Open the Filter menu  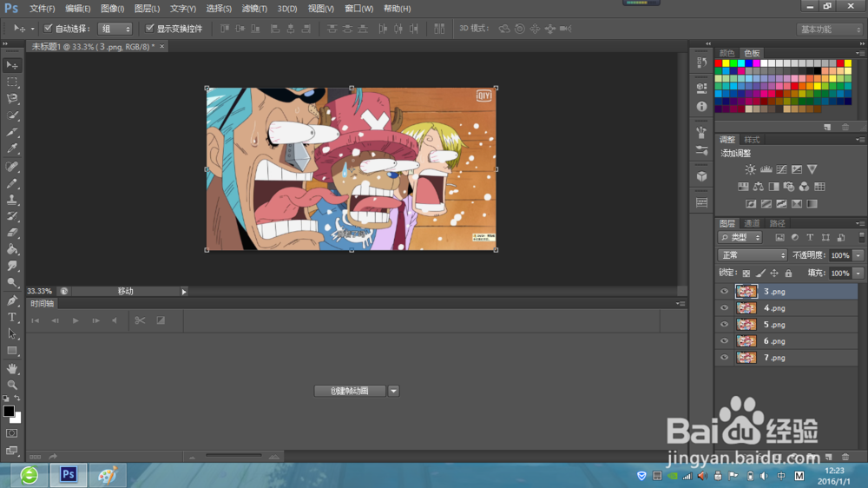[254, 9]
